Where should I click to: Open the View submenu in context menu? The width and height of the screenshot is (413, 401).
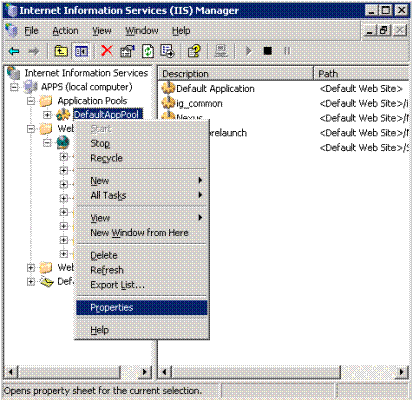click(x=142, y=218)
